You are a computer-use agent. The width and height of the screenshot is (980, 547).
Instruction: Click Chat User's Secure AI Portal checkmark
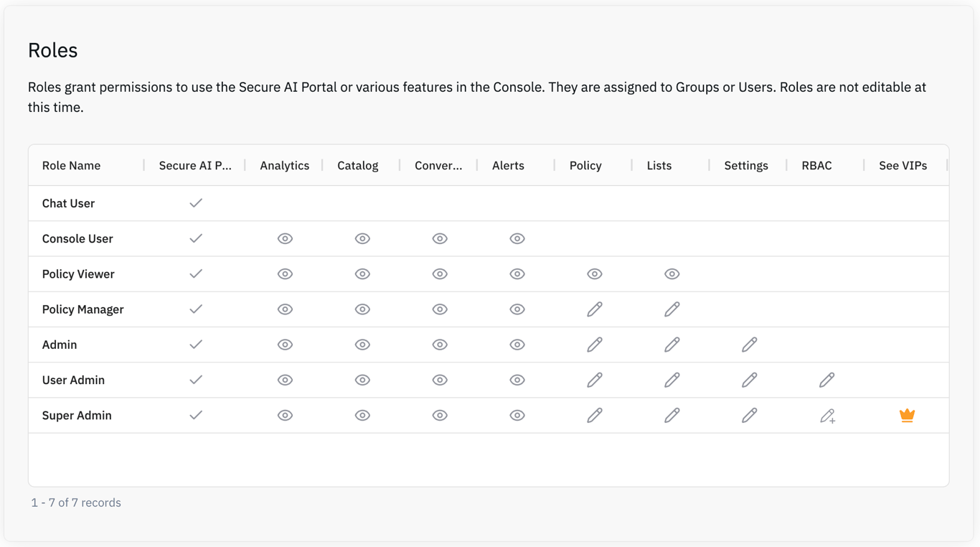(x=196, y=203)
